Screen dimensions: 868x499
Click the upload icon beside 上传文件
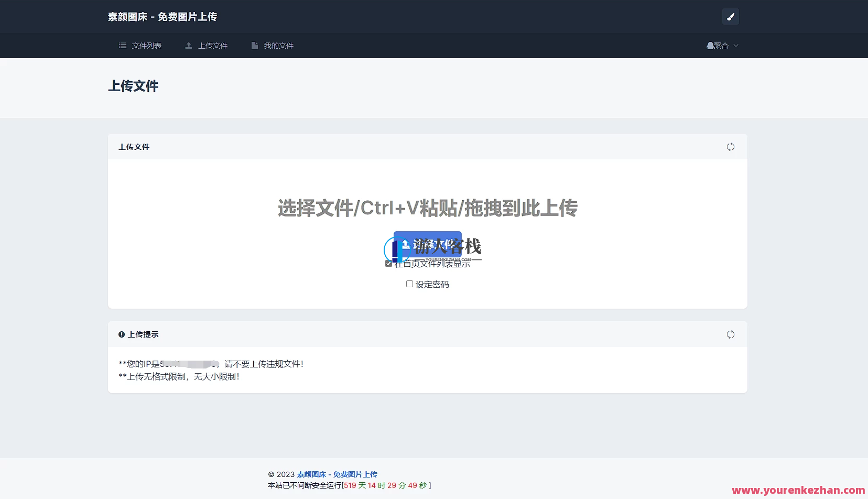pyautogui.click(x=189, y=45)
